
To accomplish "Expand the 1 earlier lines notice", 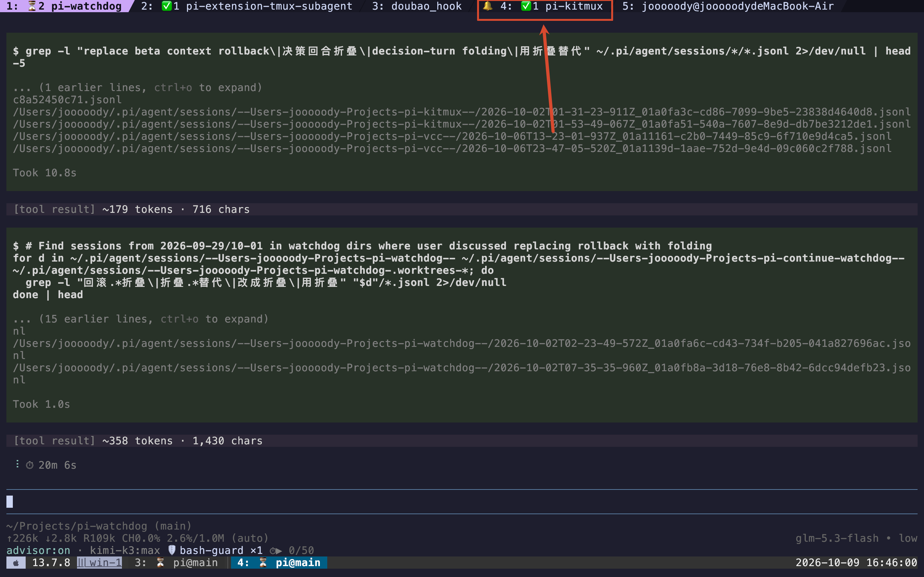I will tap(138, 88).
